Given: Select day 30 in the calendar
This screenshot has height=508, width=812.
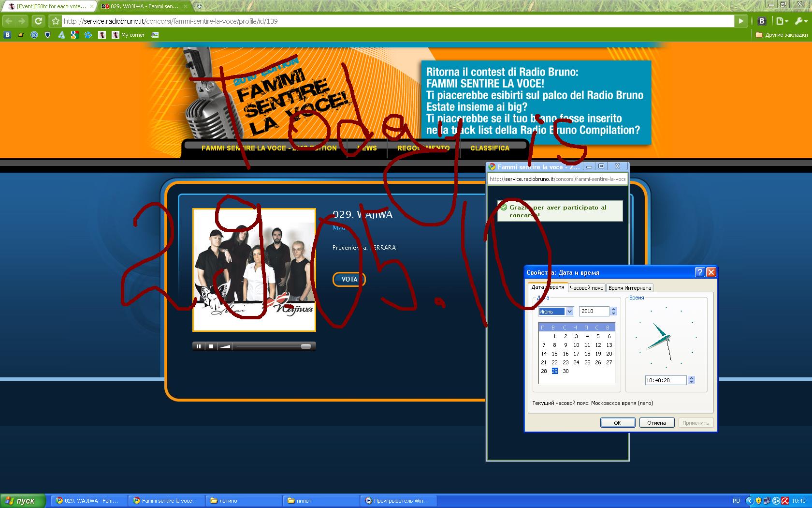Looking at the screenshot, I should click(x=565, y=371).
